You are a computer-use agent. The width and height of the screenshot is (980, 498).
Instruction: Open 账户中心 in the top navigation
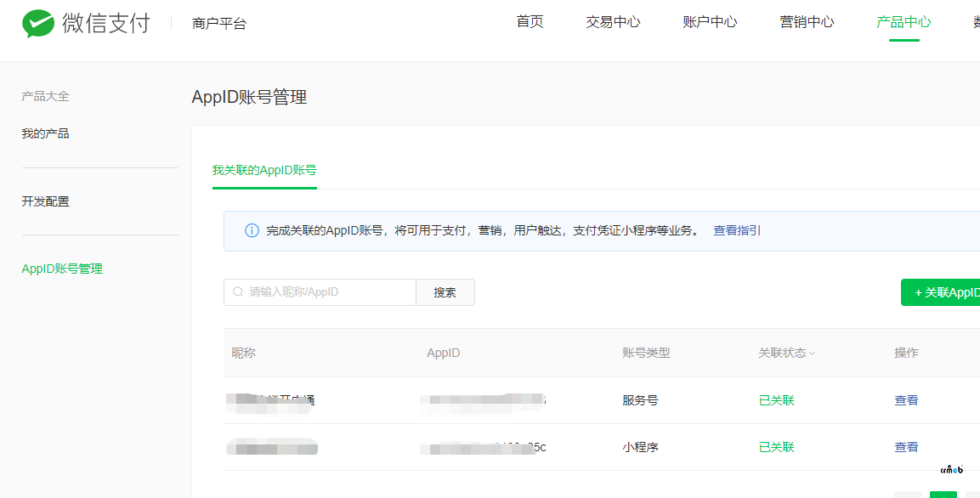(x=710, y=22)
